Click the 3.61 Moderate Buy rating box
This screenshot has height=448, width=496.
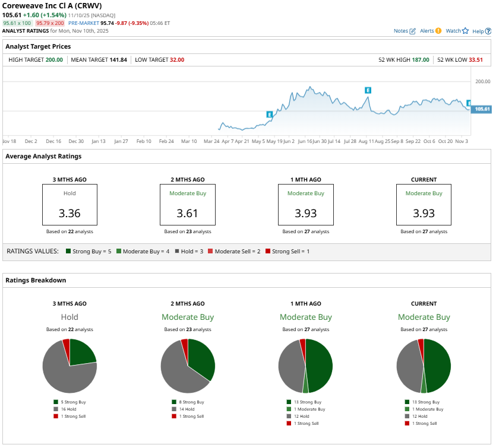188,205
